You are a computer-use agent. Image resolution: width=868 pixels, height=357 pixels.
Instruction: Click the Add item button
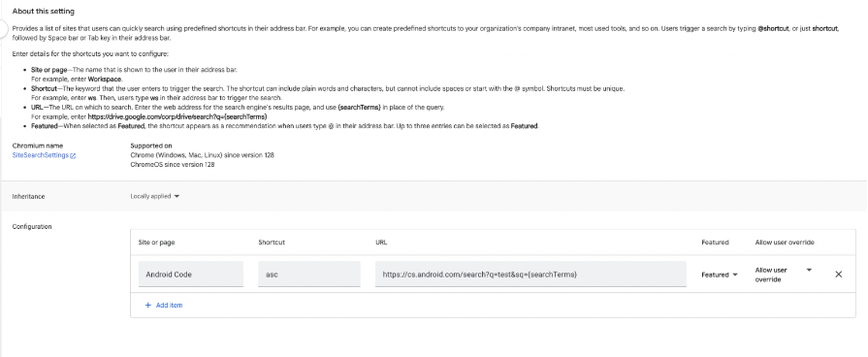tap(163, 305)
